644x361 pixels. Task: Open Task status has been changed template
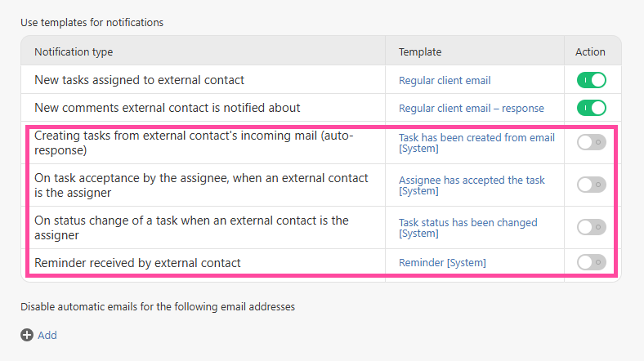click(x=467, y=222)
